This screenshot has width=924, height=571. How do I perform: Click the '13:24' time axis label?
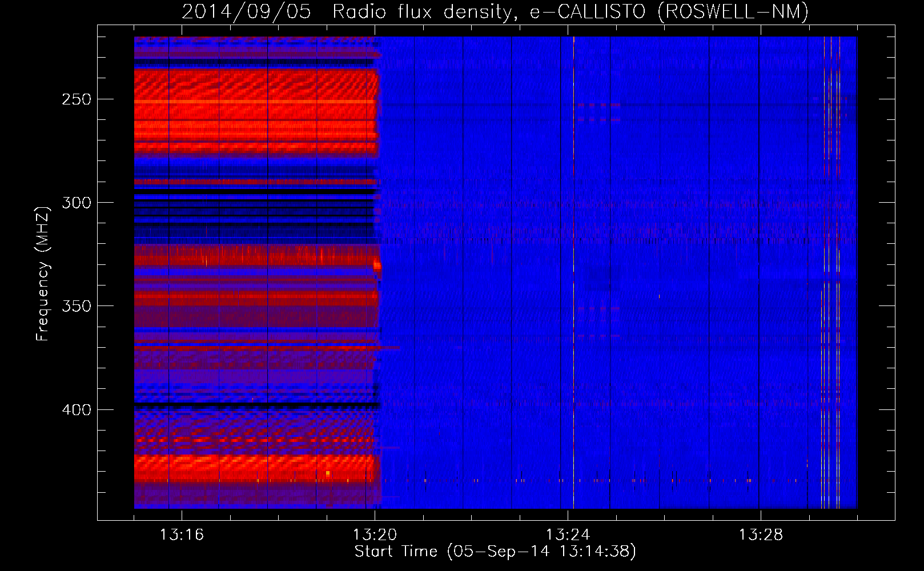pos(568,534)
